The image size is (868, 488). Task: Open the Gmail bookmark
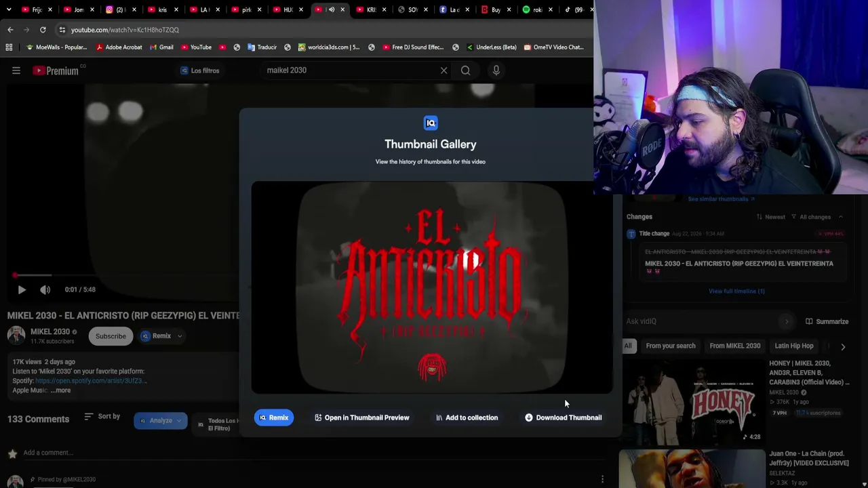pos(161,47)
